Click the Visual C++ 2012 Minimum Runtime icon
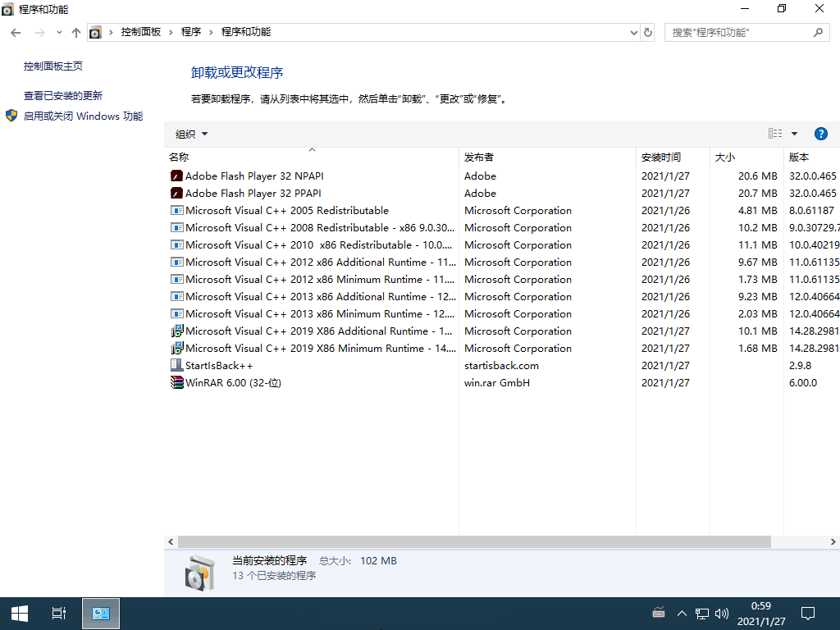Viewport: 840px width, 630px height. coord(176,279)
